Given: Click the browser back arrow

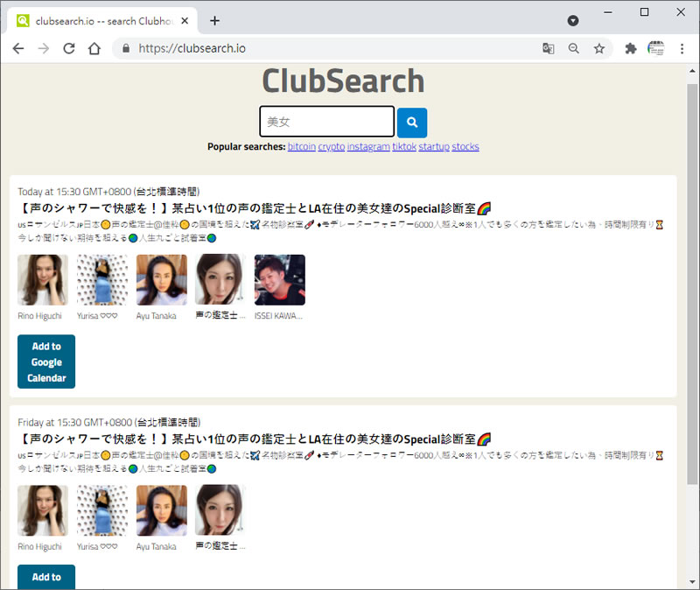Looking at the screenshot, I should pyautogui.click(x=18, y=49).
